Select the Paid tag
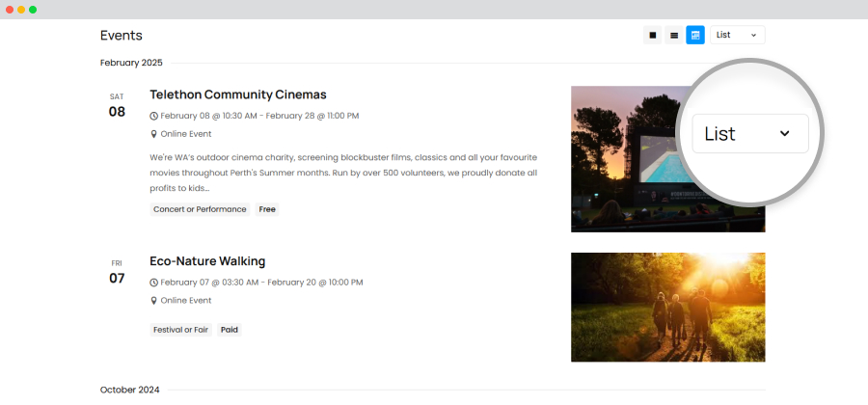The width and height of the screenshot is (868, 405). click(230, 330)
